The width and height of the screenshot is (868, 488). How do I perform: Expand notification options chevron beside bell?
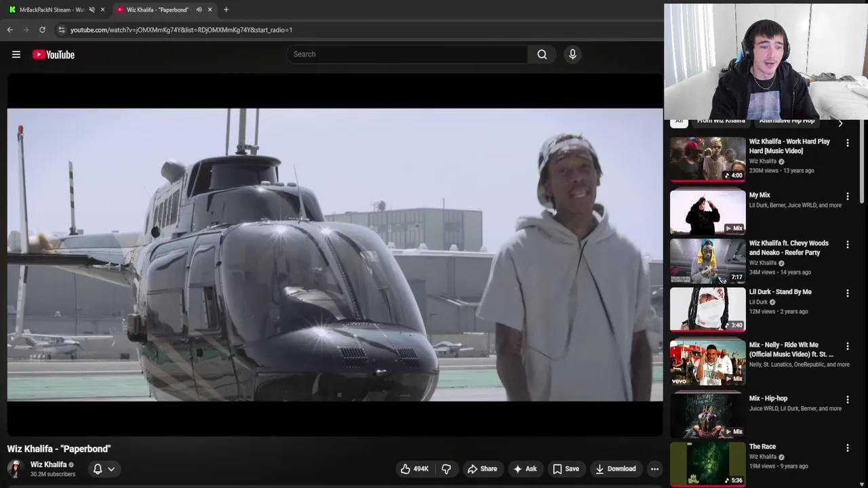tap(111, 468)
